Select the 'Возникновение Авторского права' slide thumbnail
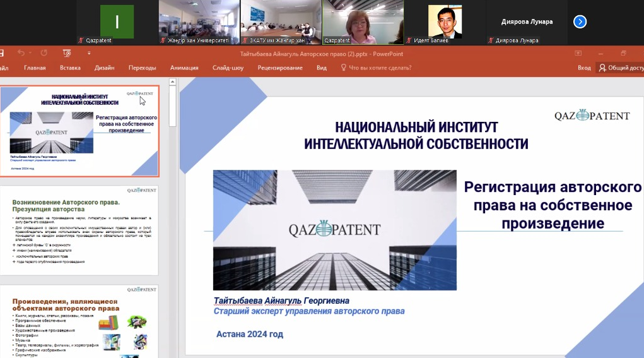Image resolution: width=644 pixels, height=358 pixels. pos(79,230)
